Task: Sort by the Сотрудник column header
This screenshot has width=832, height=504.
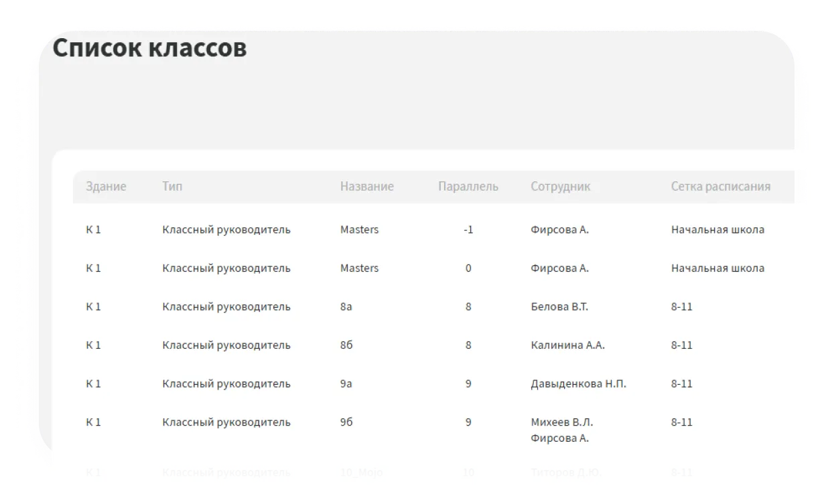Action: click(x=560, y=187)
